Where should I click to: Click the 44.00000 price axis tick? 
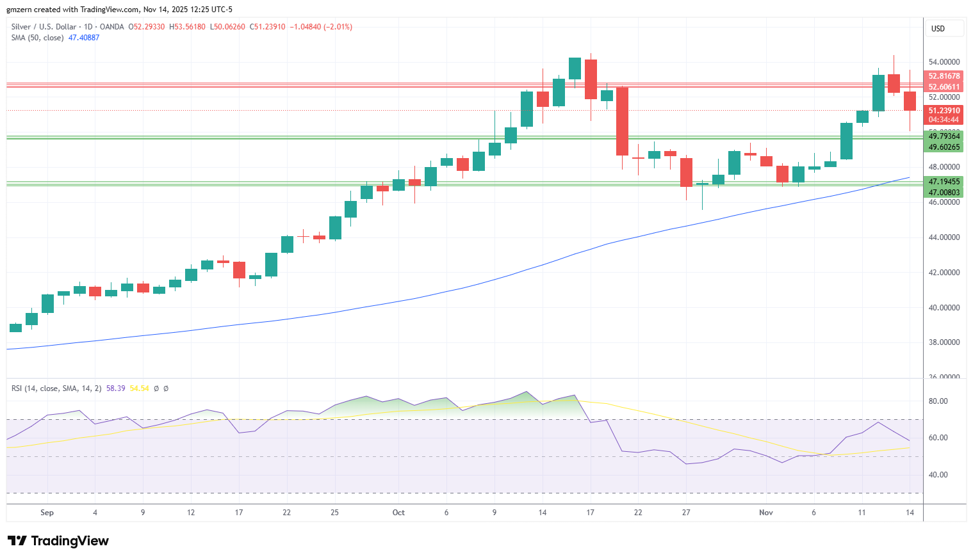[944, 237]
